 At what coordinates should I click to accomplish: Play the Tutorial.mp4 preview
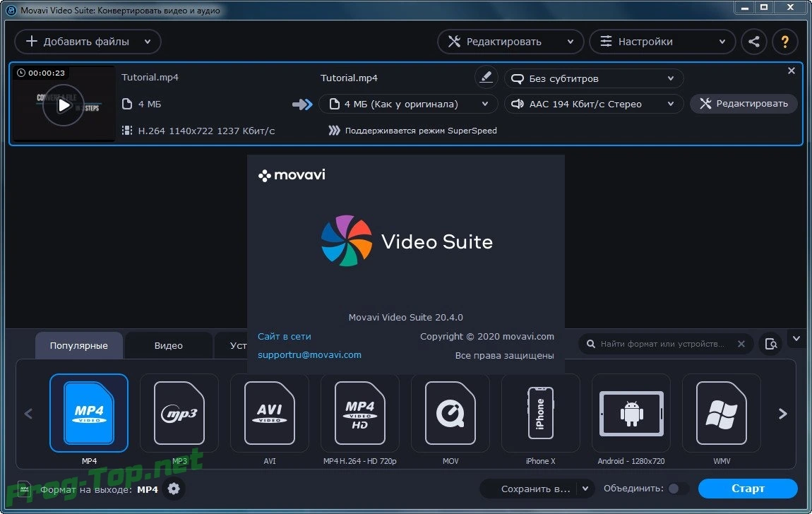pos(63,105)
